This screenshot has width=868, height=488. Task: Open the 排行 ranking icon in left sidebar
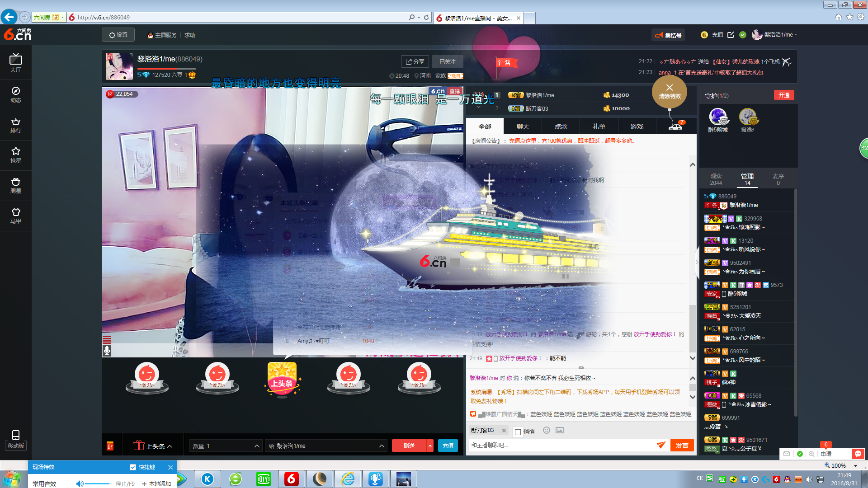point(16,125)
